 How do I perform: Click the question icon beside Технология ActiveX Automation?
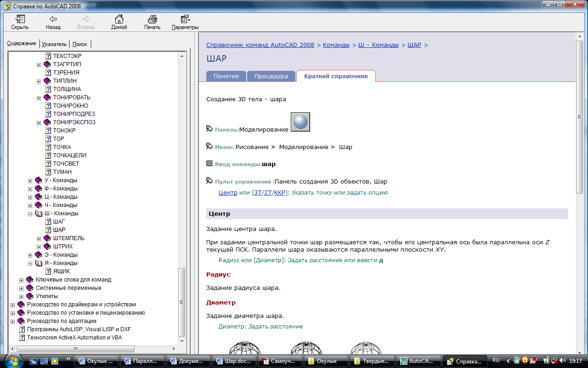pos(22,338)
